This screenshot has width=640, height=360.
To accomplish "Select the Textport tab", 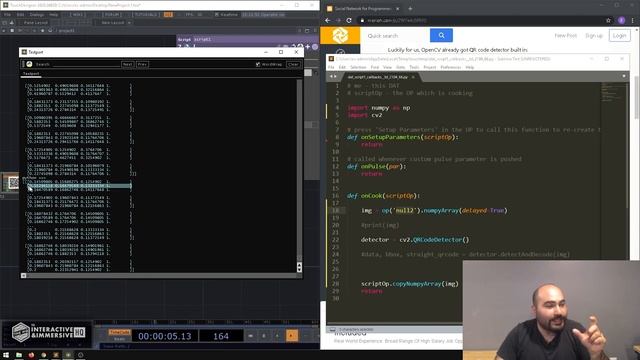I will coord(31,73).
